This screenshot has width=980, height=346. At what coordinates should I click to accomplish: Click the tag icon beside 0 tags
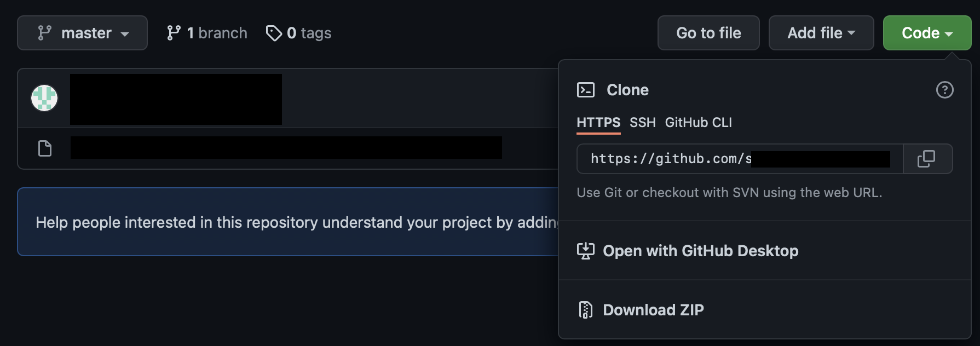[273, 32]
